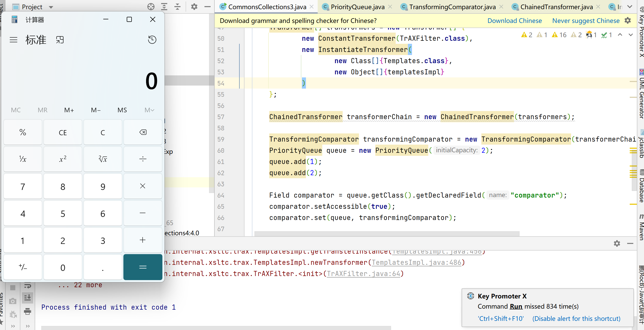The width and height of the screenshot is (644, 330).
Task: Click Expand All in Project panel
Action: (164, 7)
